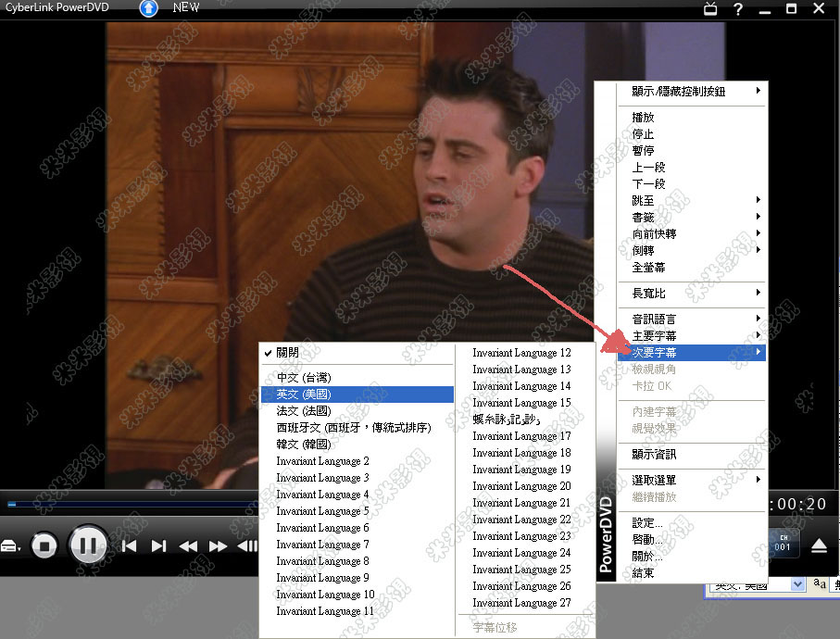Image resolution: width=840 pixels, height=639 pixels.
Task: Expand the 書籤 bookmarks submenu
Action: tap(692, 217)
